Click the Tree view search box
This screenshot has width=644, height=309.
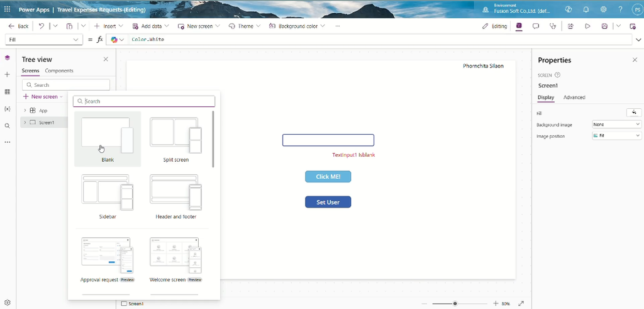tap(66, 85)
